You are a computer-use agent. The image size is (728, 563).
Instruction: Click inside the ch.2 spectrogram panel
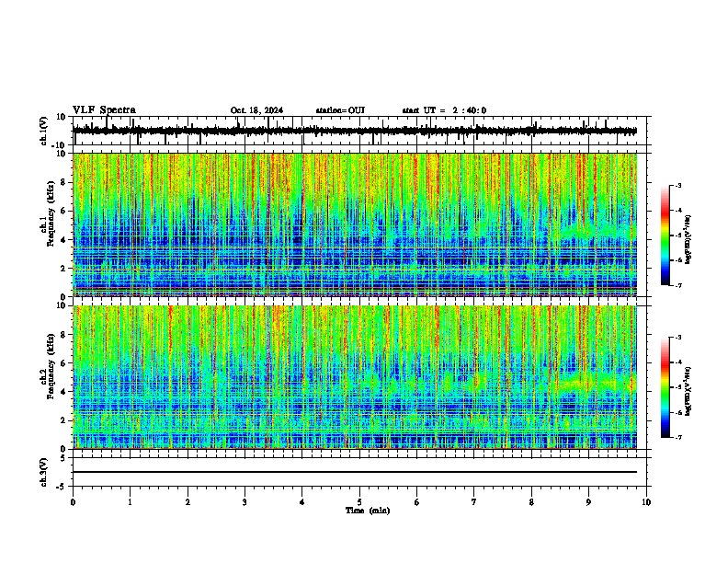point(354,377)
